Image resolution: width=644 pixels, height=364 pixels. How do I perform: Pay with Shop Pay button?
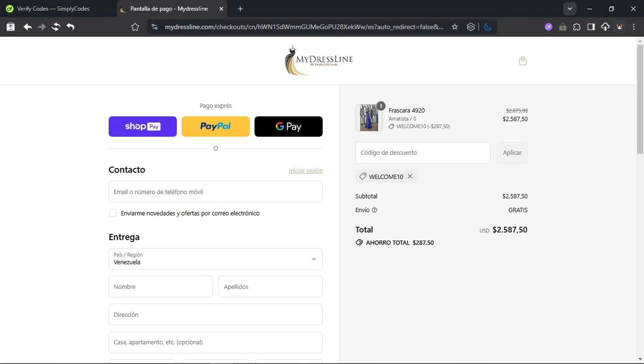pos(143,126)
